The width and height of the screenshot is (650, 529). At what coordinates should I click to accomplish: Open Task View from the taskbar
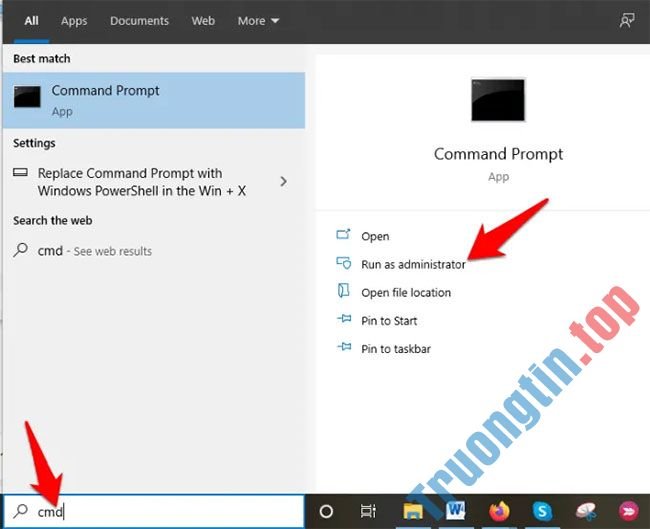click(x=368, y=511)
